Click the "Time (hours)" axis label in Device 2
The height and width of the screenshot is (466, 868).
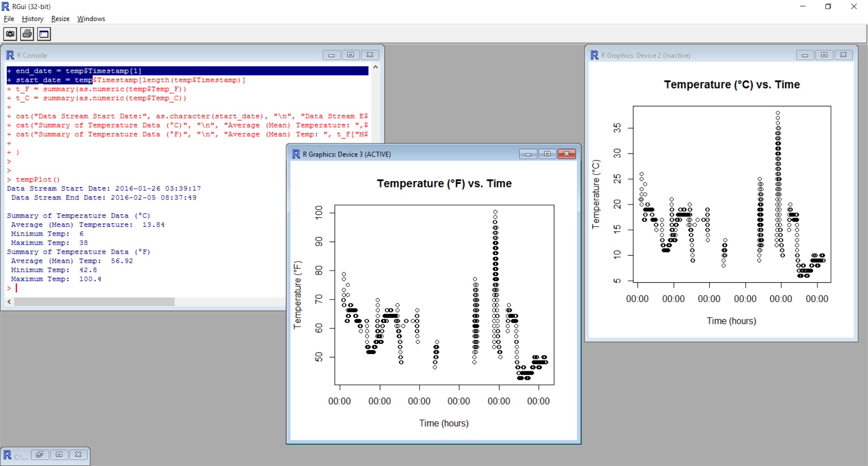click(731, 321)
